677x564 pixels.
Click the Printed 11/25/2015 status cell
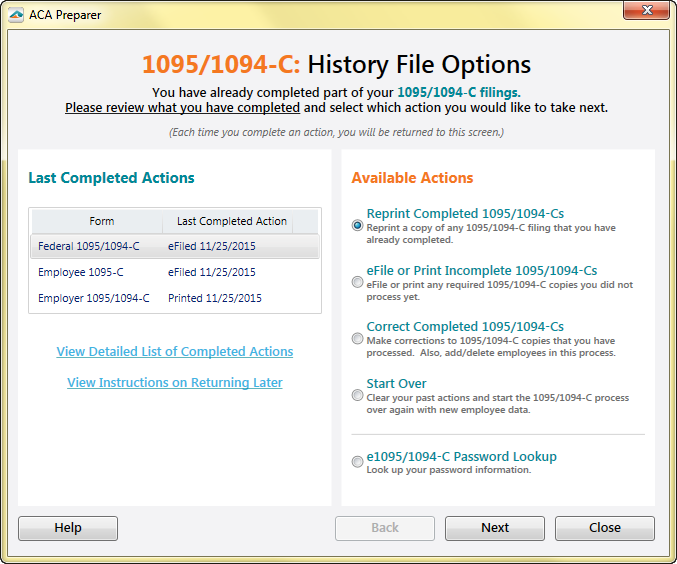pos(214,298)
